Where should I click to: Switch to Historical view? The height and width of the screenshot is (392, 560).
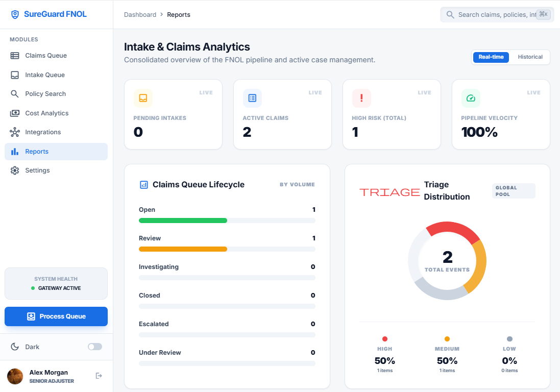coord(530,57)
